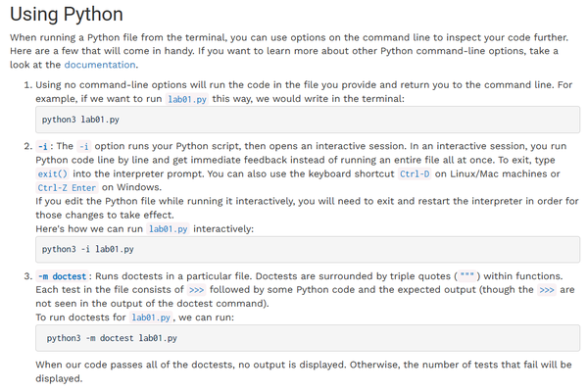Click lab01.py in "run lab01.py interactively"

pyautogui.click(x=169, y=228)
